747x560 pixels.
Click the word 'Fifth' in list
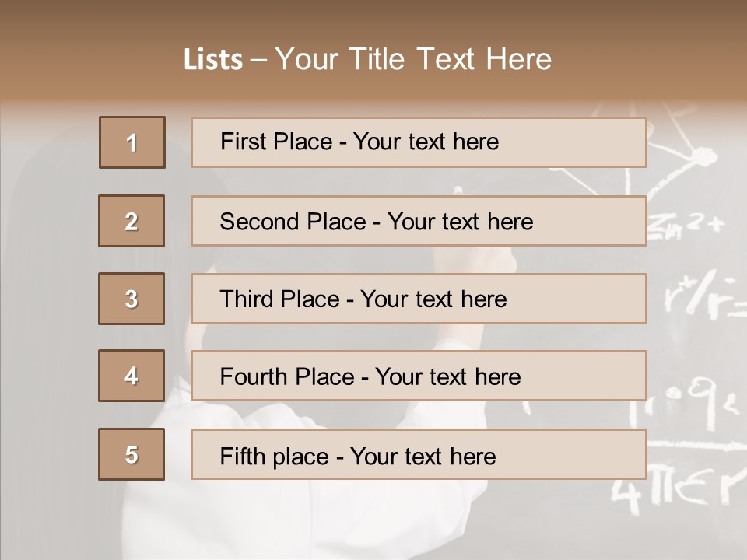pos(241,456)
